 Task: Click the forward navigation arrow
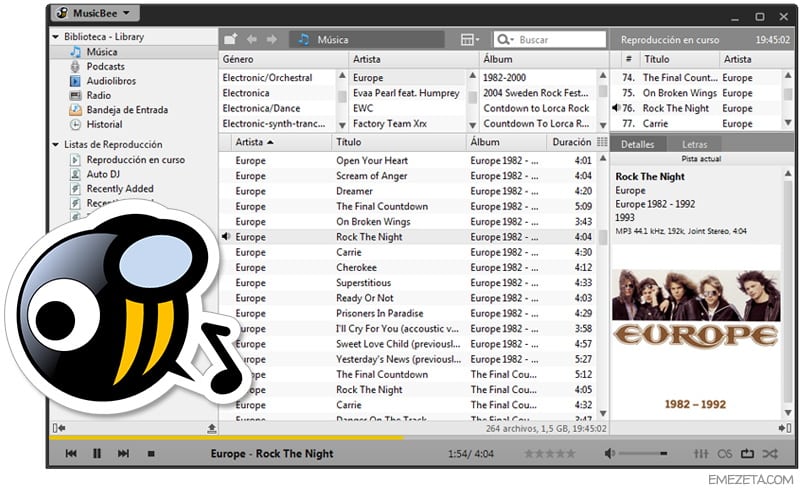tap(272, 39)
